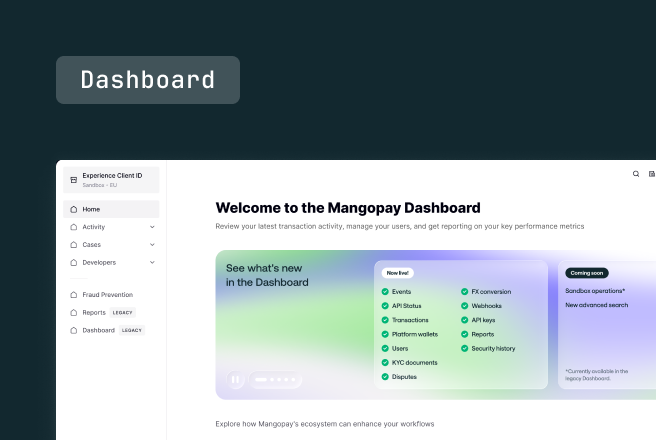Image resolution: width=656 pixels, height=440 pixels.
Task: Click the Experience Client ID store icon
Action: (73, 180)
